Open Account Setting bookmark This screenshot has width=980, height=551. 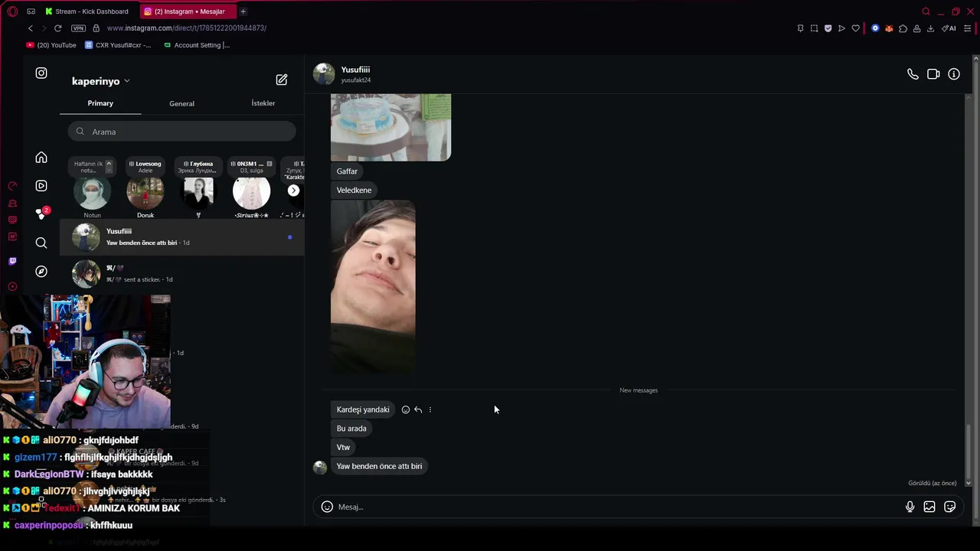[x=197, y=45]
